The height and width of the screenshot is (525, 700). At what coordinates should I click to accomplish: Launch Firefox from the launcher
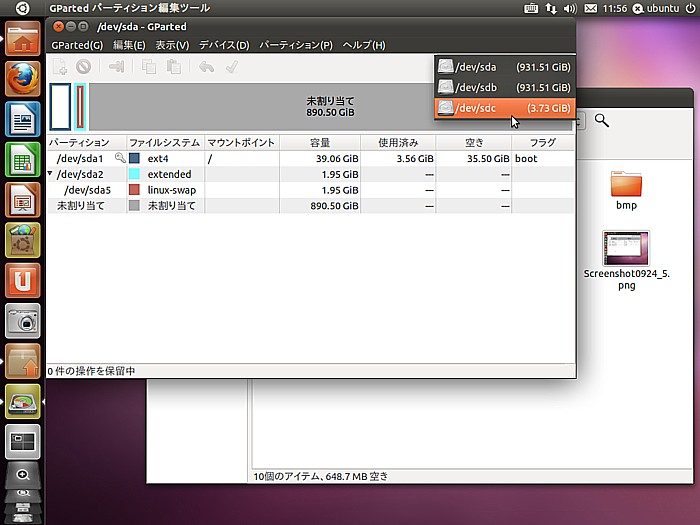(23, 79)
